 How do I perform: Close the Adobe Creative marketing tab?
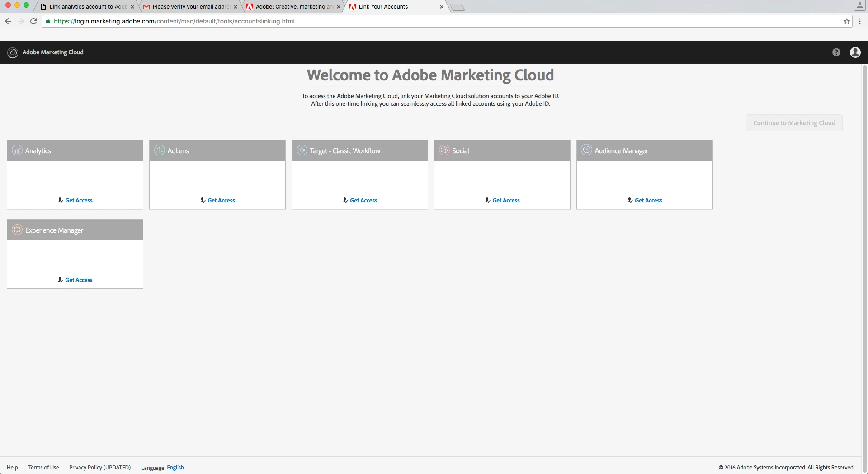339,7
